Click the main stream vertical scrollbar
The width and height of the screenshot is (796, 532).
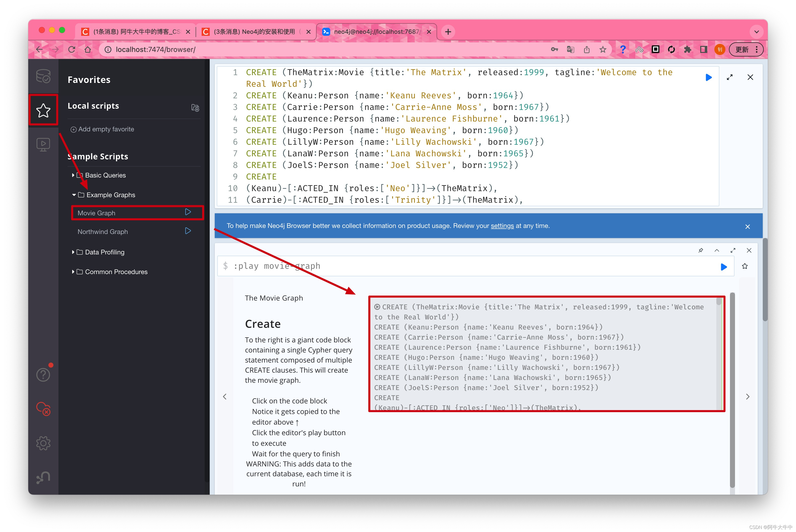(765, 279)
